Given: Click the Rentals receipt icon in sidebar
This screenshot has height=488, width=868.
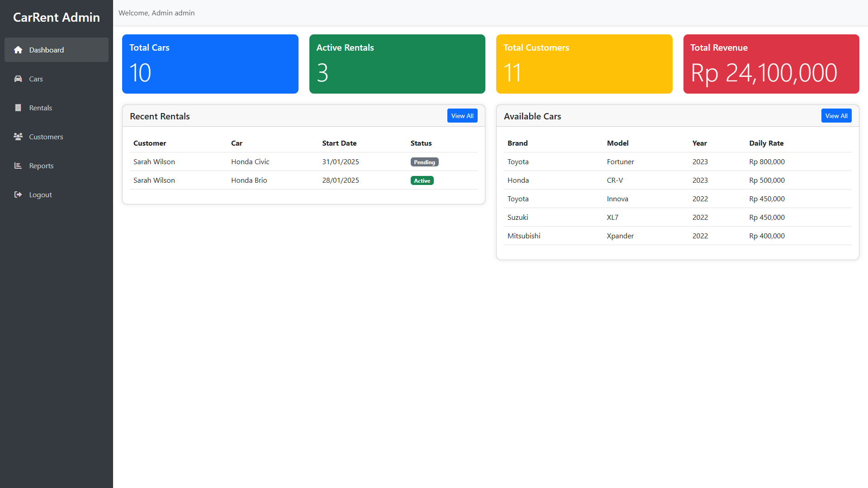Looking at the screenshot, I should coord(18,108).
